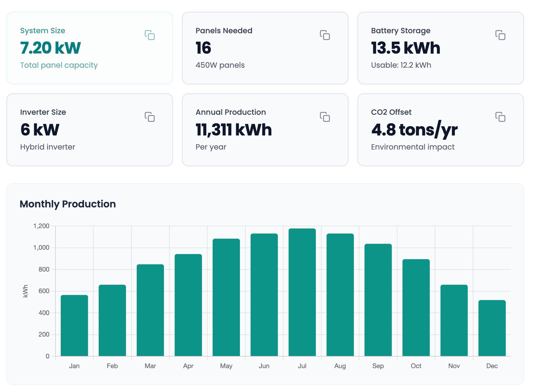Select the January bar on the chart
The width and height of the screenshot is (534, 392).
(74, 325)
